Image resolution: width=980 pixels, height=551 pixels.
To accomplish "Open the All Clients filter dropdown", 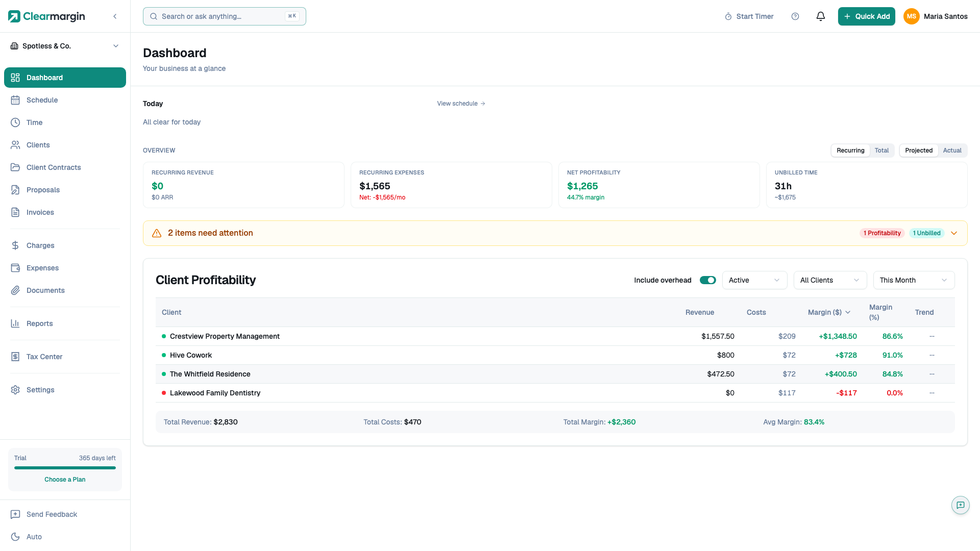I will click(x=829, y=280).
